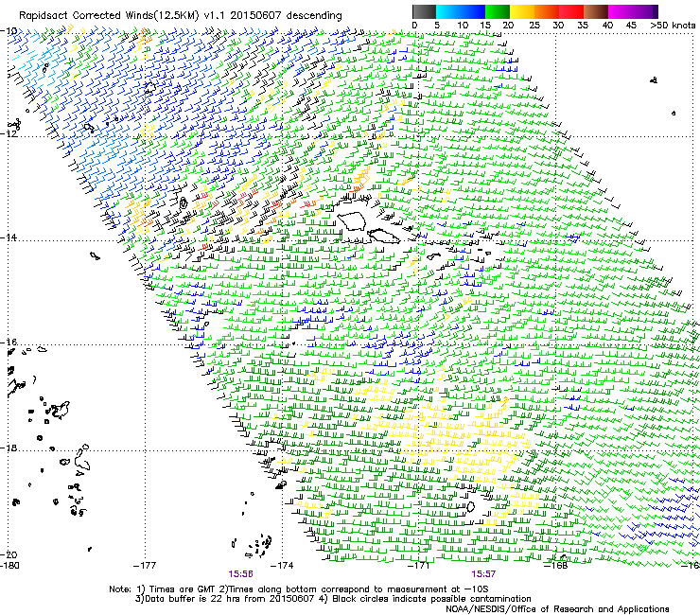Click the red 30-35 knots legend swatch
This screenshot has width=700, height=615.
(571, 11)
